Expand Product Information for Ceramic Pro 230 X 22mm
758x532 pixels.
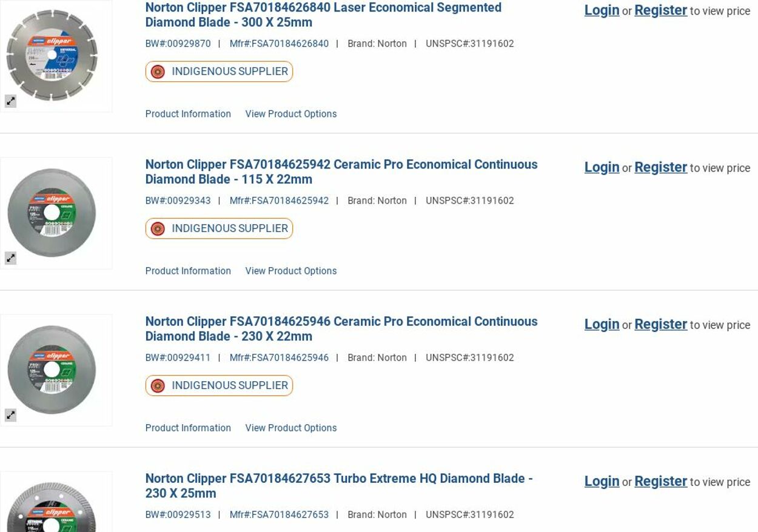click(188, 428)
